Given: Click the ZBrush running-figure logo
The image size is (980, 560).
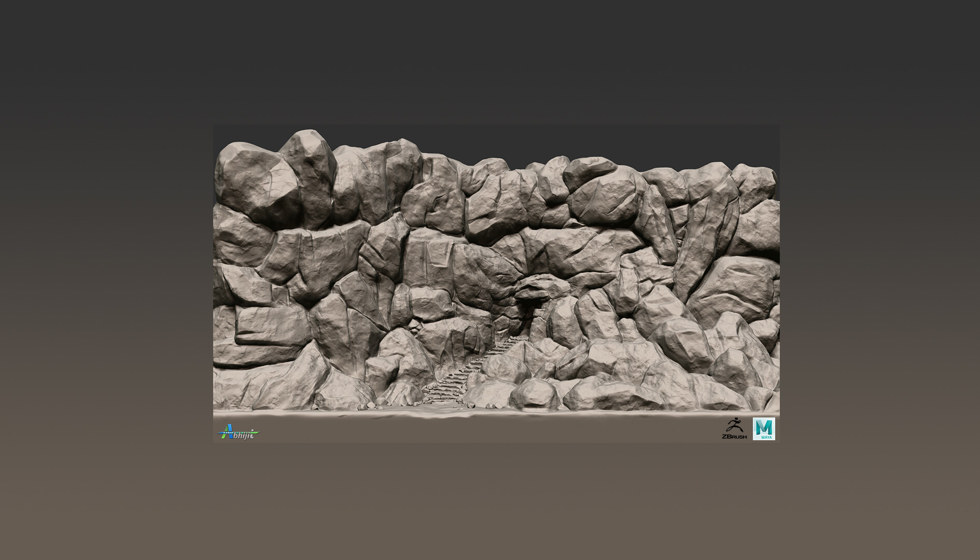Looking at the screenshot, I should pyautogui.click(x=735, y=425).
